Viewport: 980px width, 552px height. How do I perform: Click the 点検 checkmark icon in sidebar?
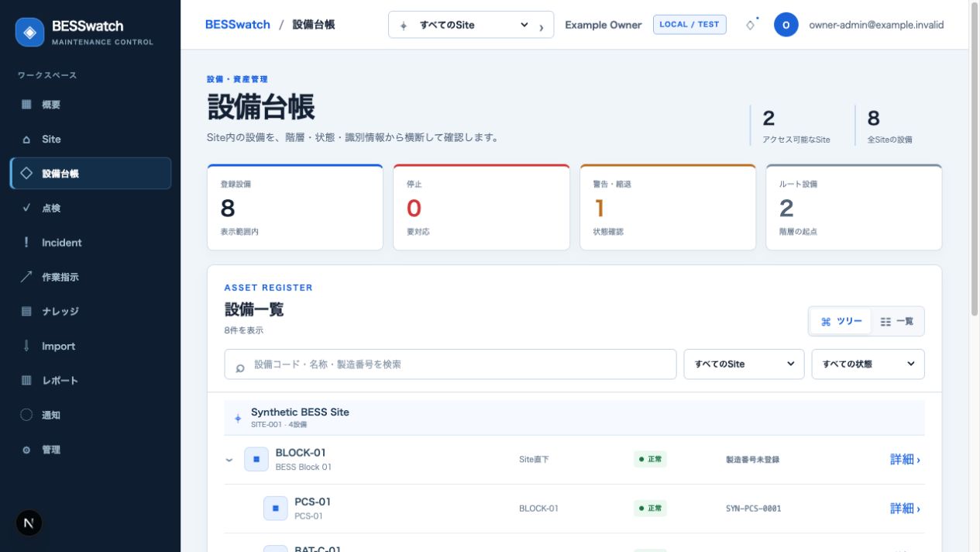coord(26,208)
